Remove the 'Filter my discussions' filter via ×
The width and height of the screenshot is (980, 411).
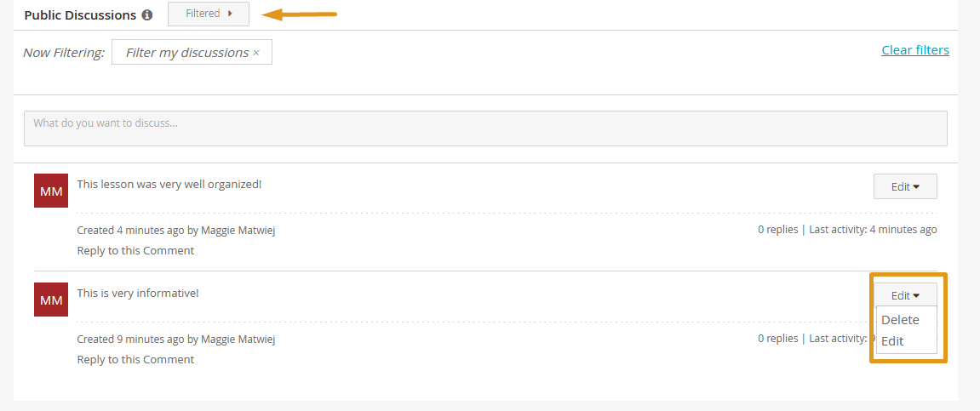coord(255,53)
